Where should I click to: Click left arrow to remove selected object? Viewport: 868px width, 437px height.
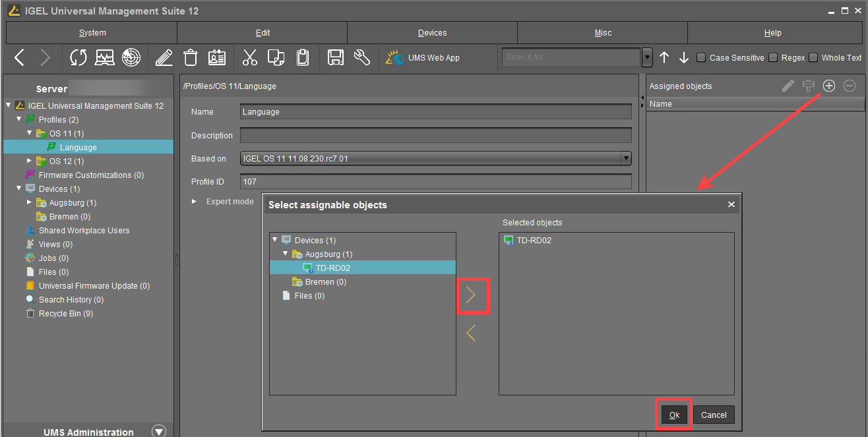coord(471,333)
